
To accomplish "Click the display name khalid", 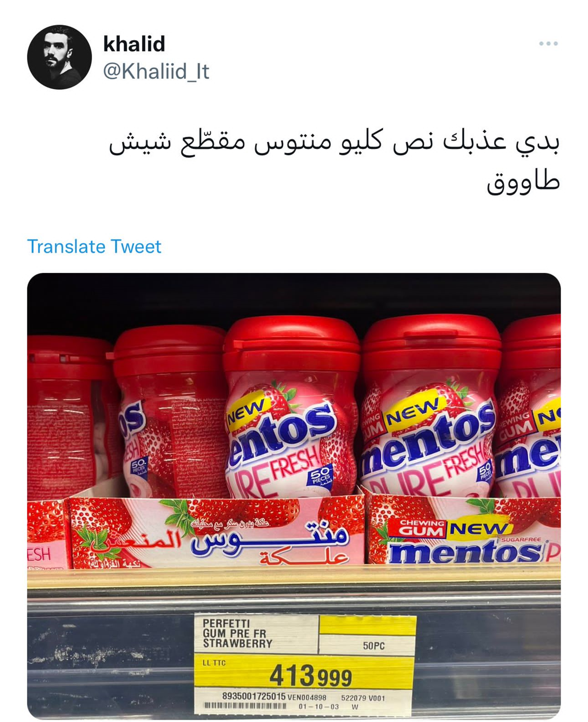I will pyautogui.click(x=134, y=44).
